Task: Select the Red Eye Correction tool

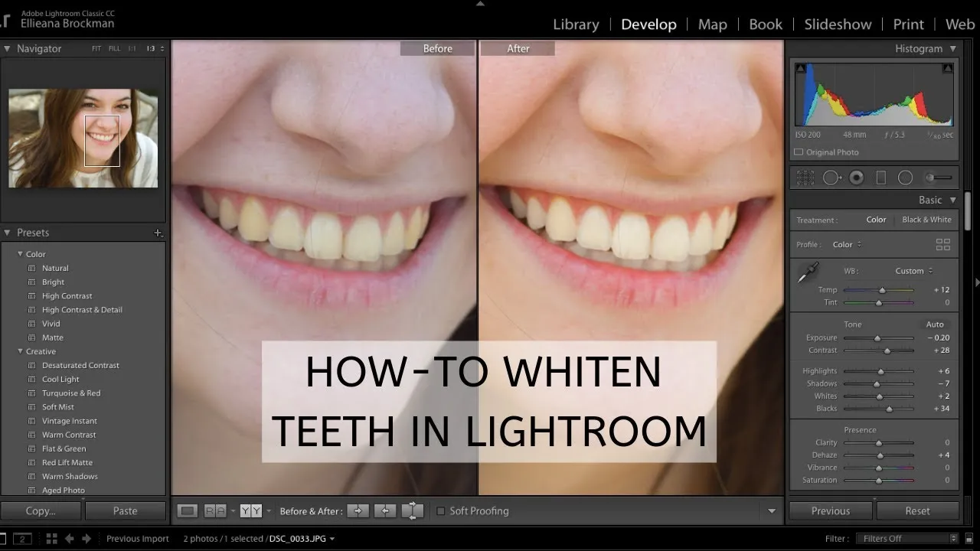Action: (857, 178)
